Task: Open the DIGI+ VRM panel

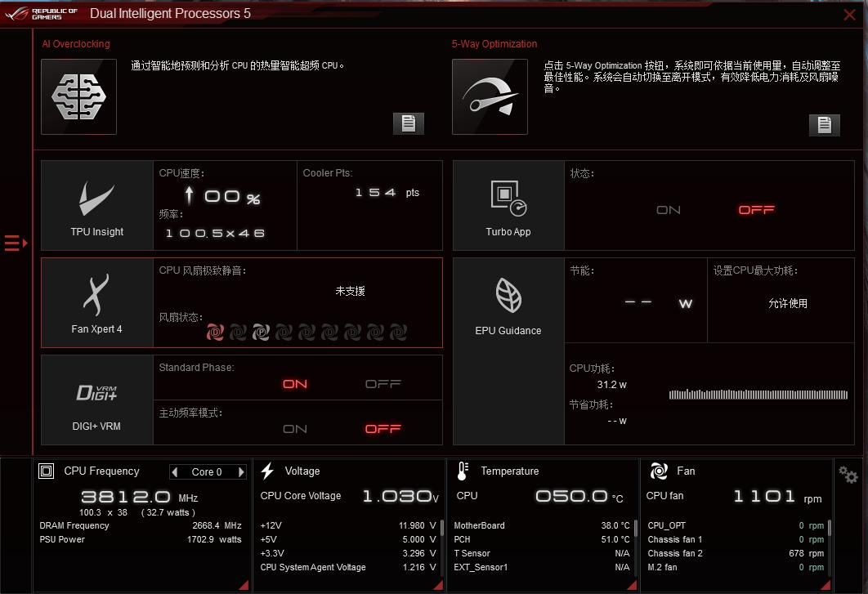Action: (x=97, y=400)
